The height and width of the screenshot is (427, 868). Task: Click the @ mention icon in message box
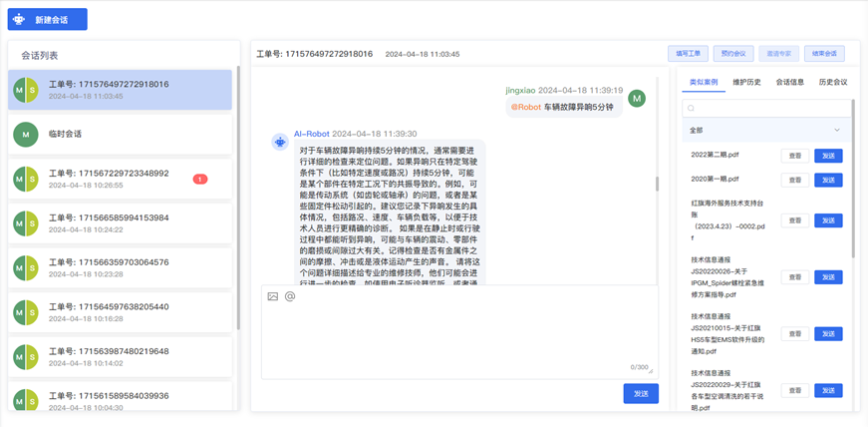pos(290,296)
